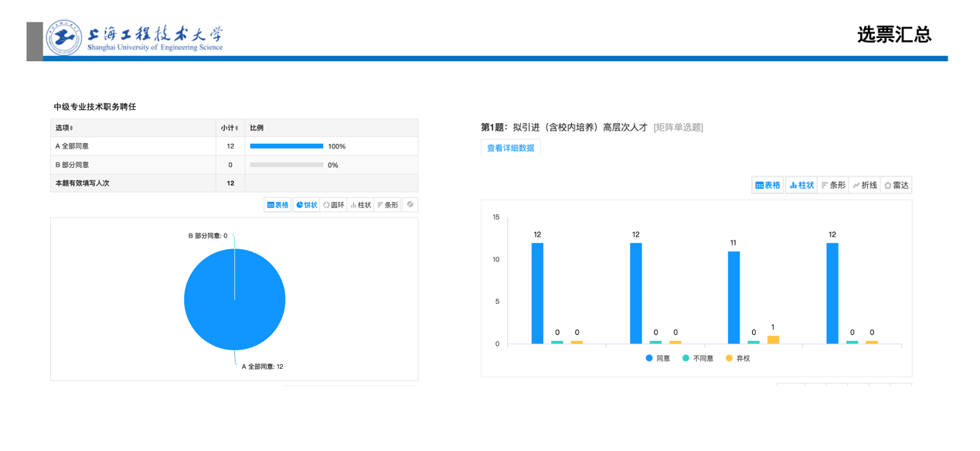This screenshot has height=451, width=980.
Task: Toggle the 弃权 legend entry
Action: click(x=737, y=358)
